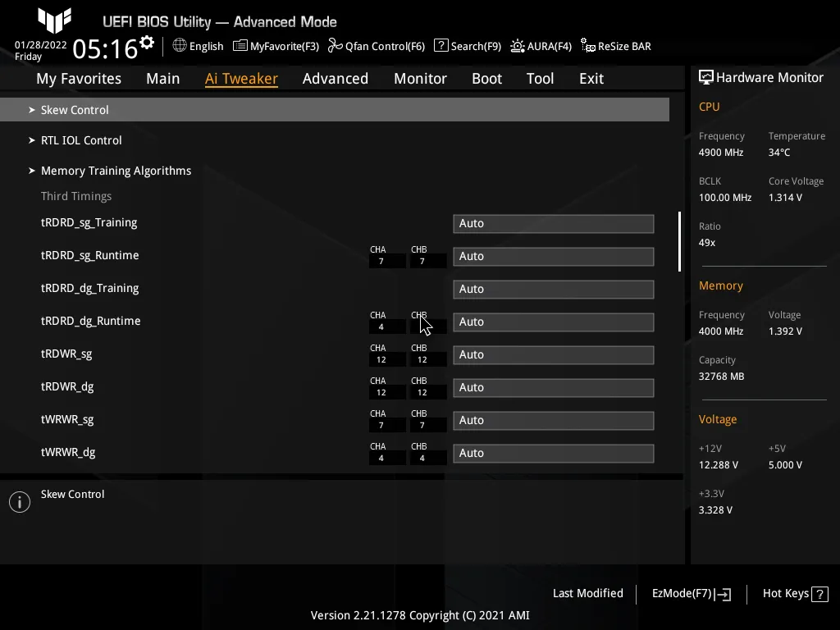Click the TUF logo

click(x=55, y=21)
